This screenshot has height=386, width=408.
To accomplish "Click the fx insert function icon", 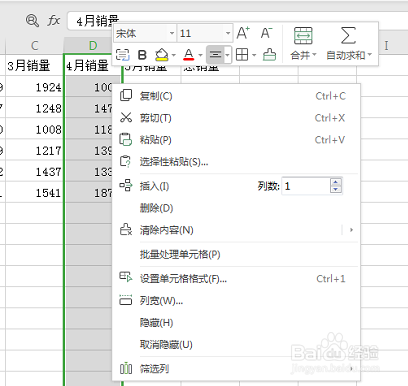I will [x=53, y=21].
